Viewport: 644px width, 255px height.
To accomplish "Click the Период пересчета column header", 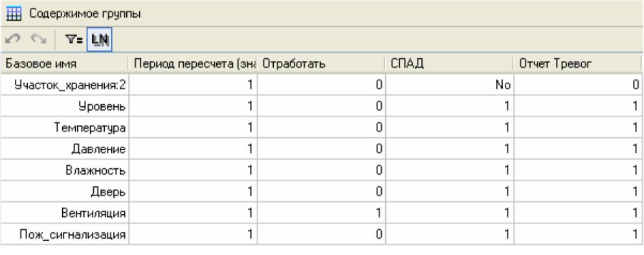I will pyautogui.click(x=194, y=64).
